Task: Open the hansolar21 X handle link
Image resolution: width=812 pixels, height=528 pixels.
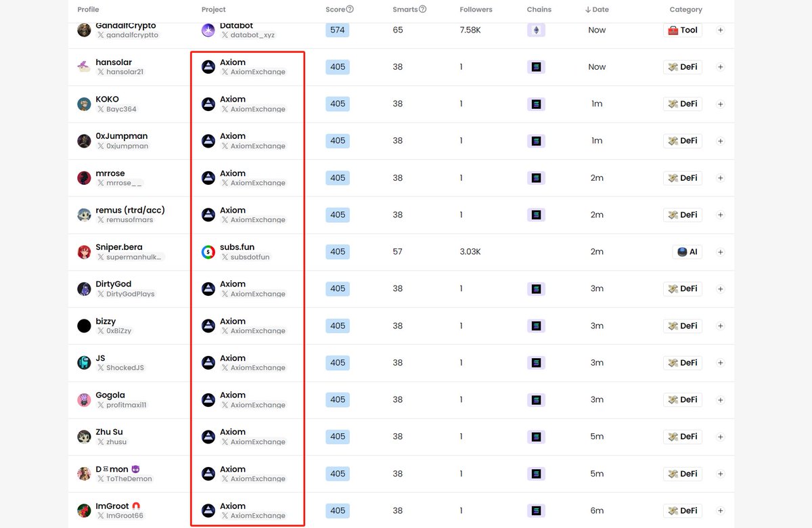Action: coord(120,72)
